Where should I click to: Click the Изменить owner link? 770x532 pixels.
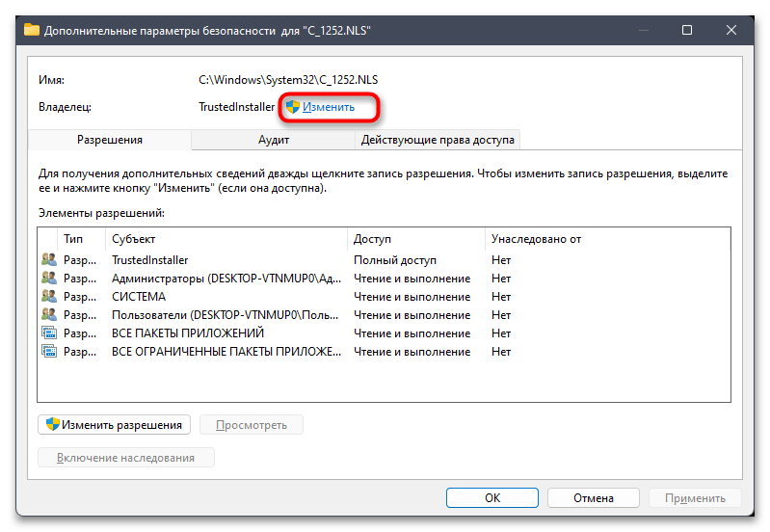[328, 107]
